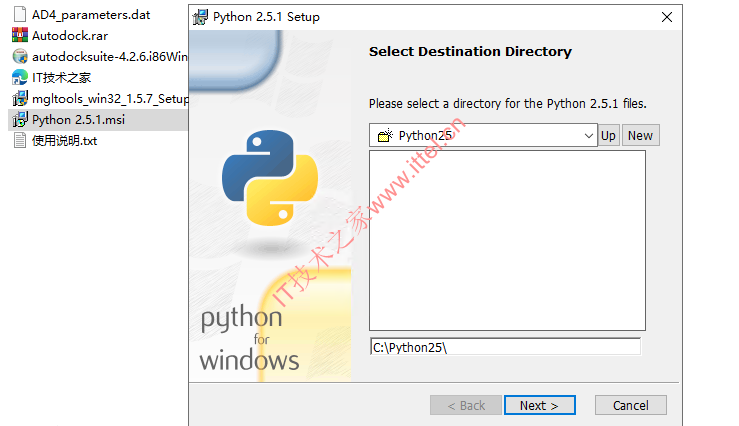The width and height of the screenshot is (739, 426).
Task: Select the Python 2.5.1.msi file name
Action: click(78, 120)
